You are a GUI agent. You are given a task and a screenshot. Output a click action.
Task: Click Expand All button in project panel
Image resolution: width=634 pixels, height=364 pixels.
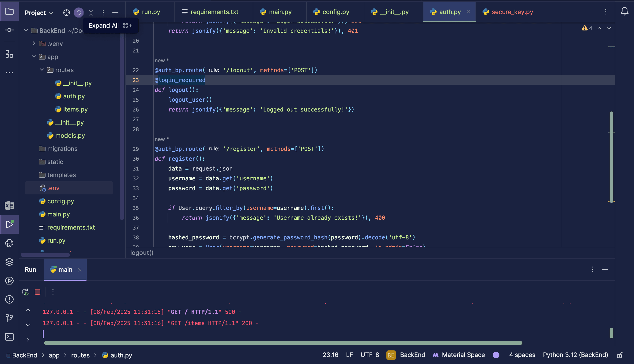79,12
